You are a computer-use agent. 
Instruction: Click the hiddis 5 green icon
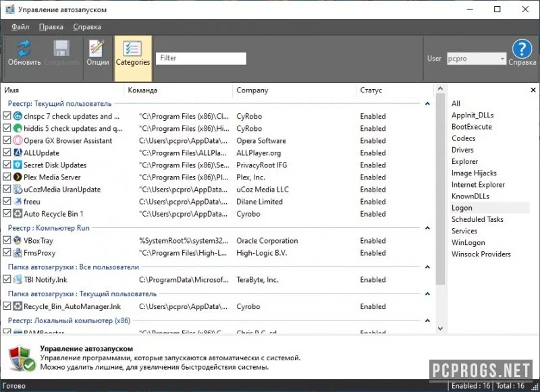tap(18, 128)
